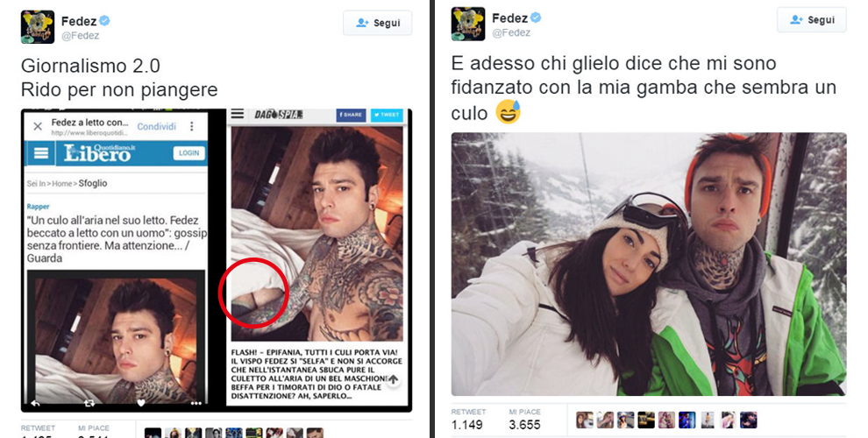Click the Facebook SHARE button on Dagospia
Viewport: 868px width, 438px height.
351,115
